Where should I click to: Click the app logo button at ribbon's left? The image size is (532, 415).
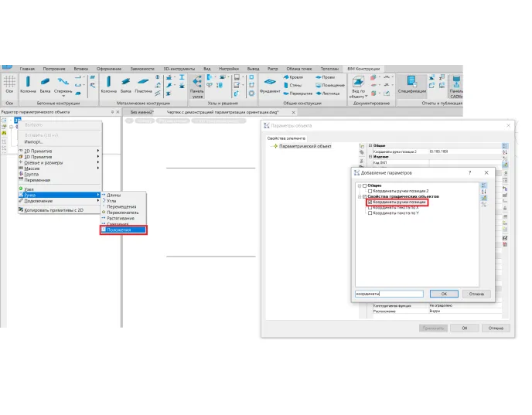tap(7, 67)
